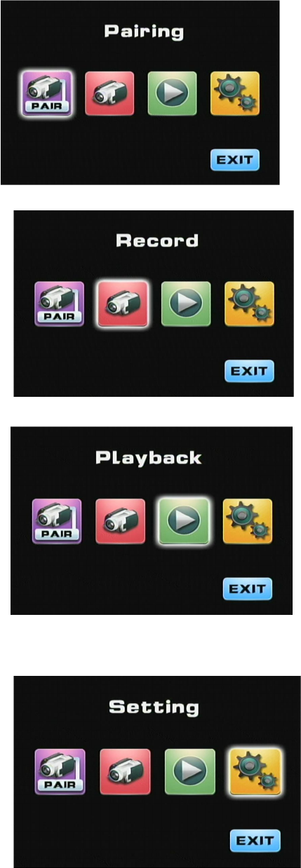
Task: Choose red camera icon on Playback screen
Action: pos(120,522)
